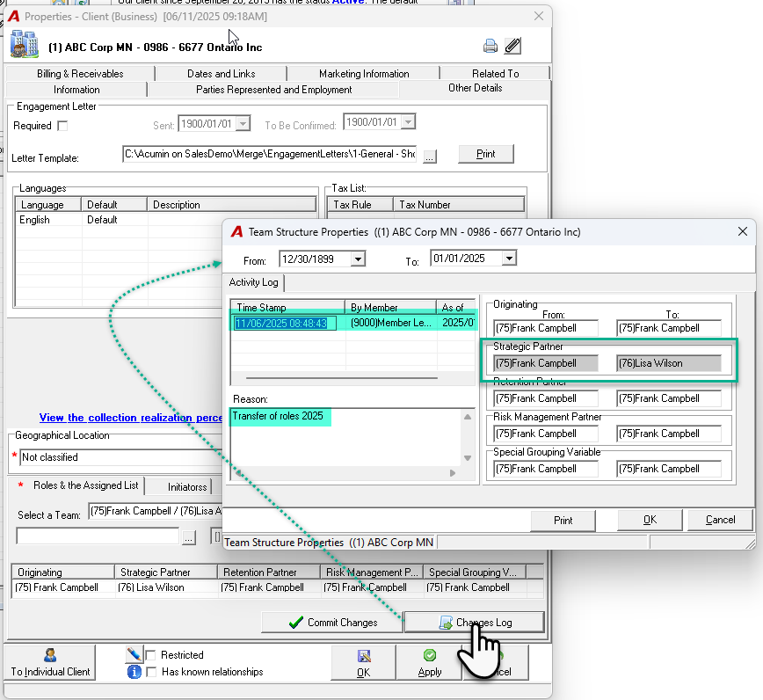763x700 pixels.
Task: Click the printer icon in the Properties header
Action: coord(490,47)
